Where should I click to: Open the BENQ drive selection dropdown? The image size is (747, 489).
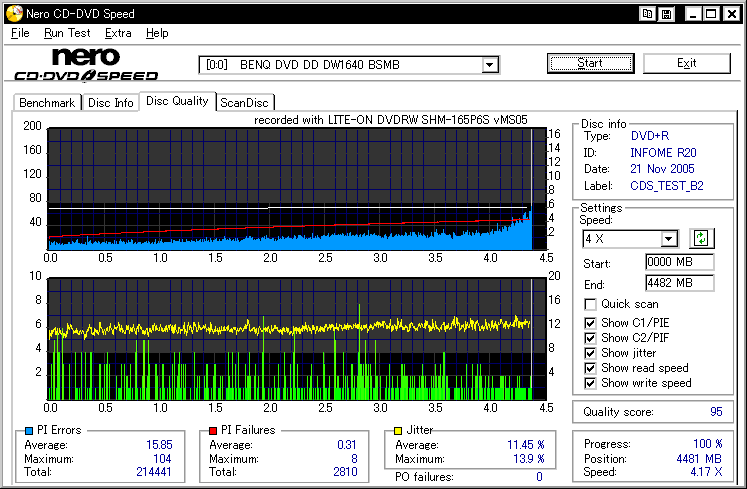(x=490, y=65)
